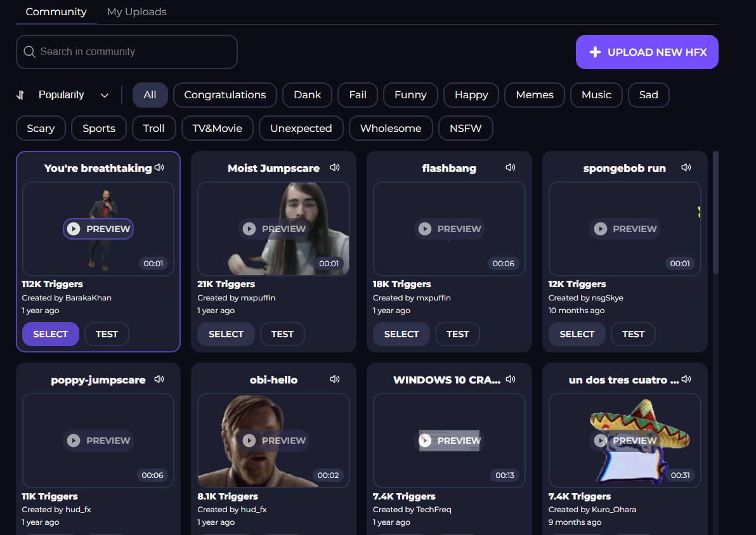This screenshot has width=756, height=535.
Task: Toggle the Memes category filter
Action: coord(534,94)
